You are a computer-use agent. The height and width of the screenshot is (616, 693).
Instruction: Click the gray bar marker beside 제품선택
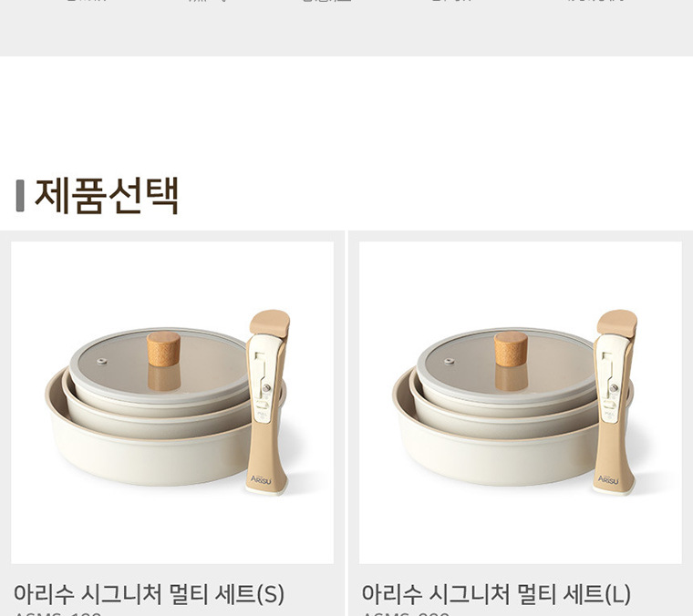[x=20, y=196]
